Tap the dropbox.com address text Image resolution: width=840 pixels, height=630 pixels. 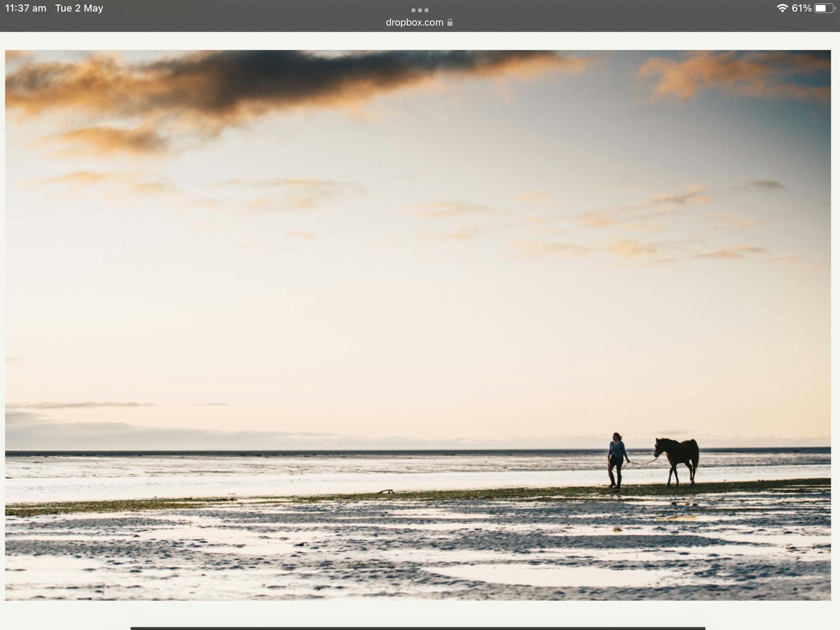pyautogui.click(x=414, y=23)
